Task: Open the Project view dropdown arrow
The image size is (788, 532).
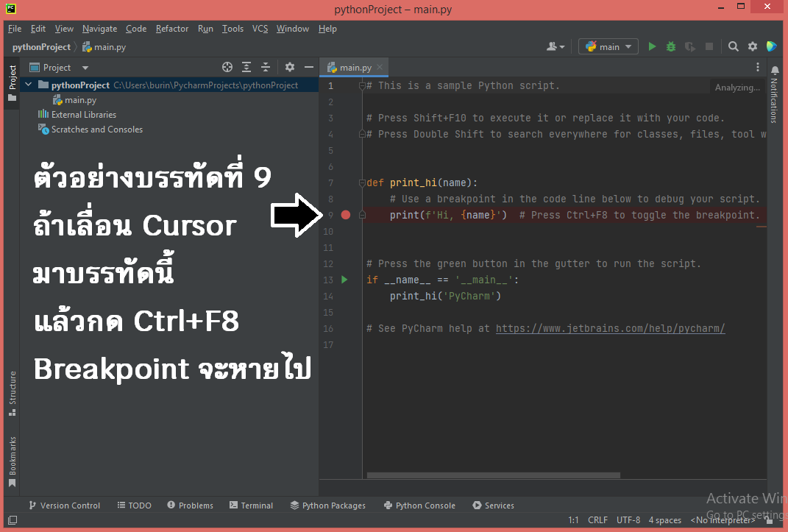Action: coord(85,68)
